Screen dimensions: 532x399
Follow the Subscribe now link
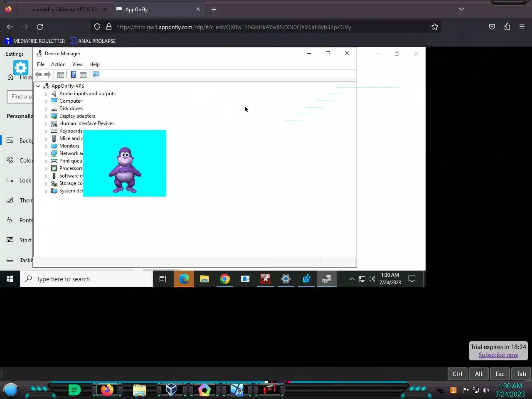coord(498,355)
